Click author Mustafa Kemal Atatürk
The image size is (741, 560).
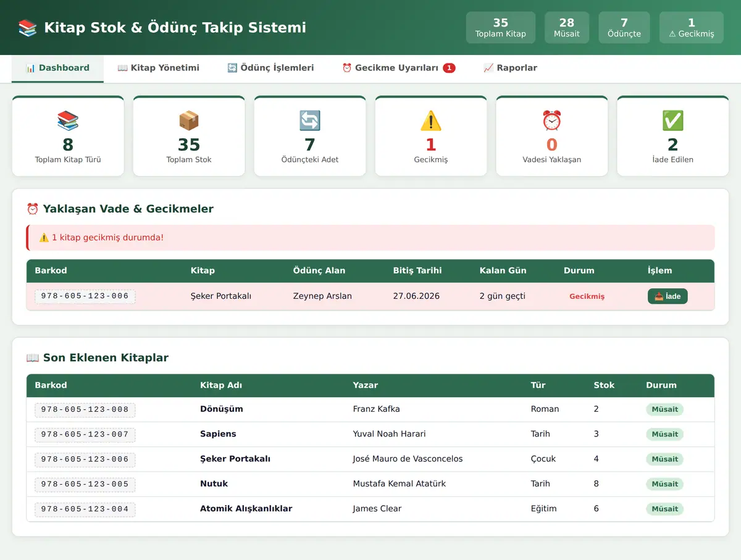[x=400, y=484]
